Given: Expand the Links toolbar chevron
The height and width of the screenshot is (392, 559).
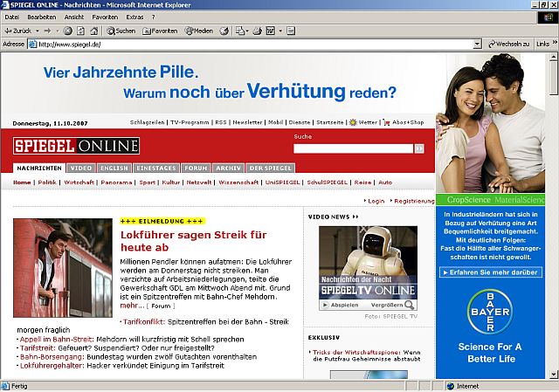Looking at the screenshot, I should click(555, 42).
